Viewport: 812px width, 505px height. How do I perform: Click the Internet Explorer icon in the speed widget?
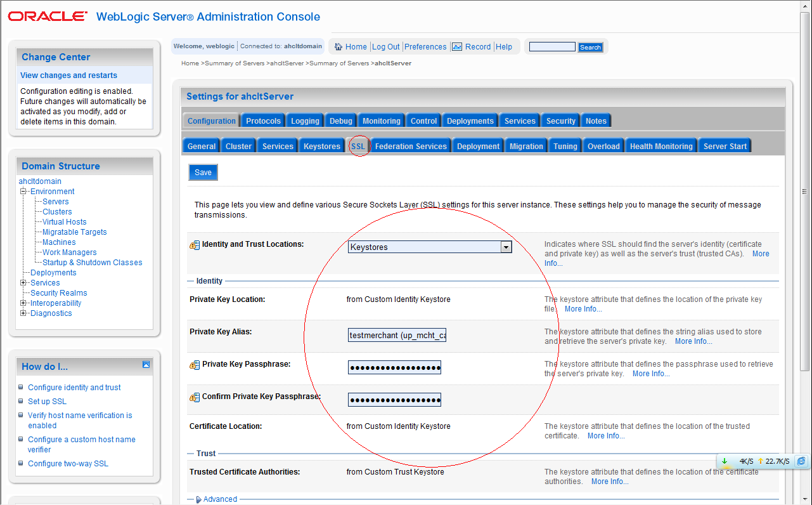(801, 461)
